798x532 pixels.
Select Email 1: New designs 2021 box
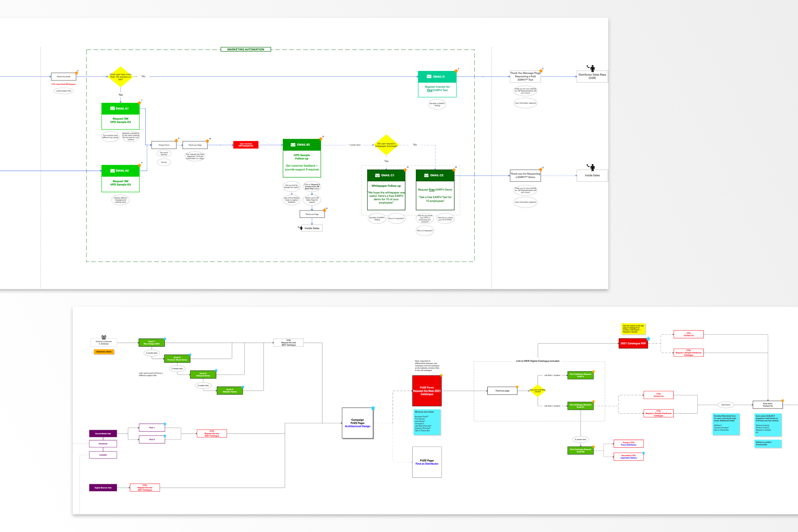point(152,343)
